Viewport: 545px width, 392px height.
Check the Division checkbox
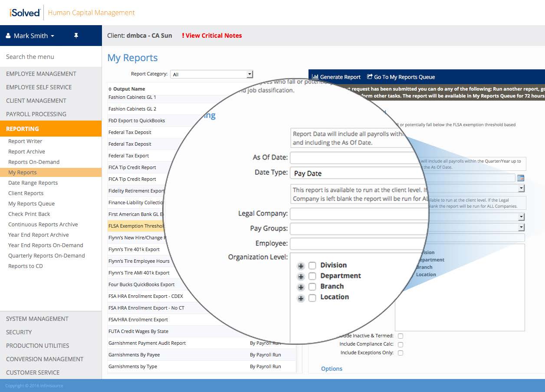pos(312,265)
